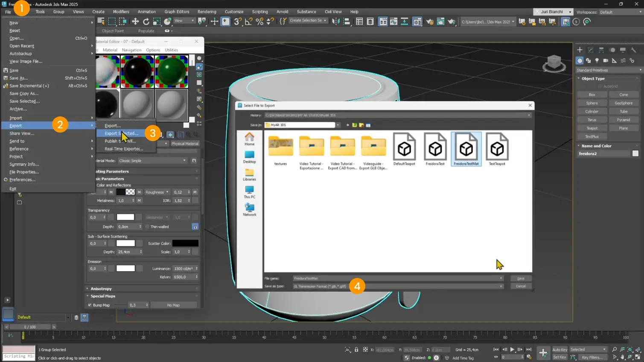Open the Standard Primitives dropdown
644x362 pixels.
(x=609, y=70)
